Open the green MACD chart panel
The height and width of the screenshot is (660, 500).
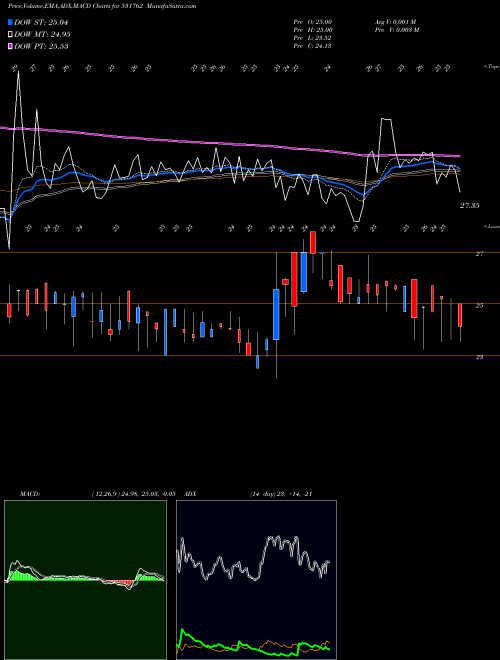pos(85,580)
